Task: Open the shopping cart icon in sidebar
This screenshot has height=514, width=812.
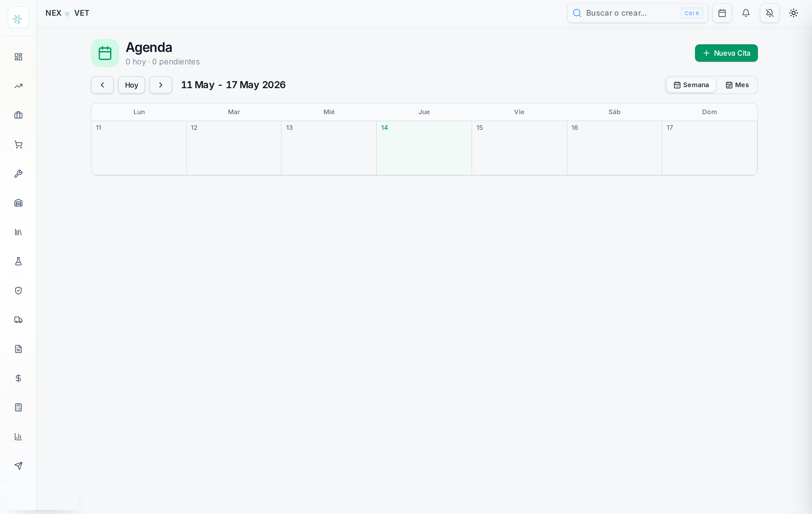Action: point(18,144)
